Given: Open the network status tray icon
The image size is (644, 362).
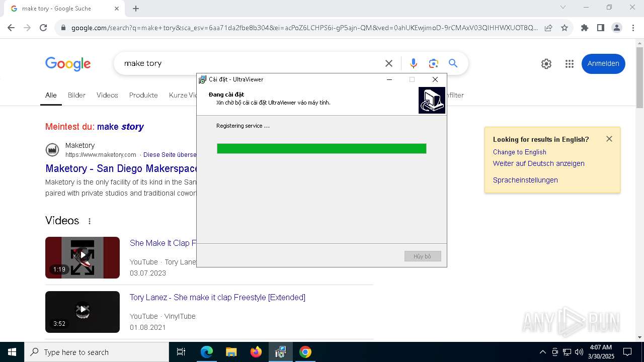Looking at the screenshot, I should click(567, 352).
